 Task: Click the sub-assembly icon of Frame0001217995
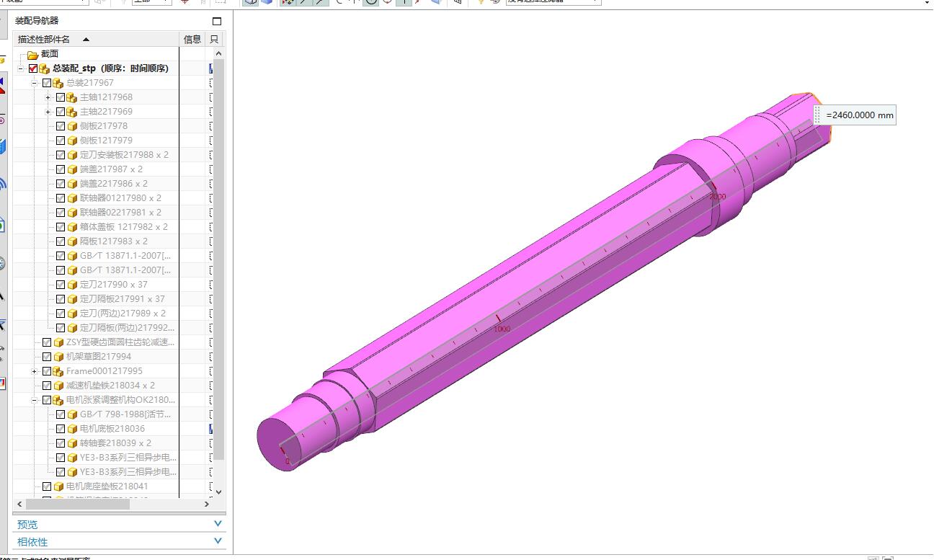58,371
